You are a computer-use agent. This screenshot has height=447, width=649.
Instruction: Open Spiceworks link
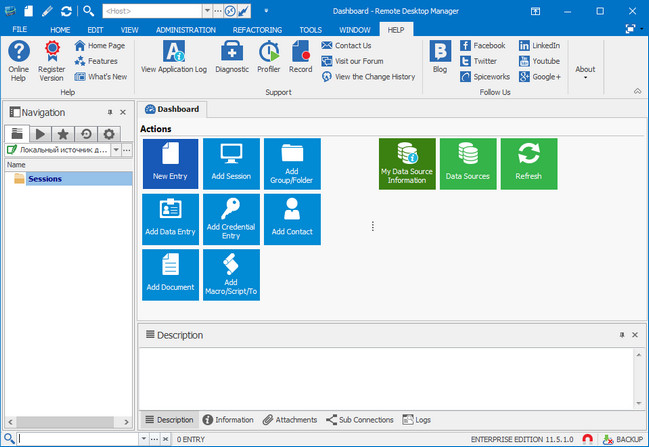[485, 77]
